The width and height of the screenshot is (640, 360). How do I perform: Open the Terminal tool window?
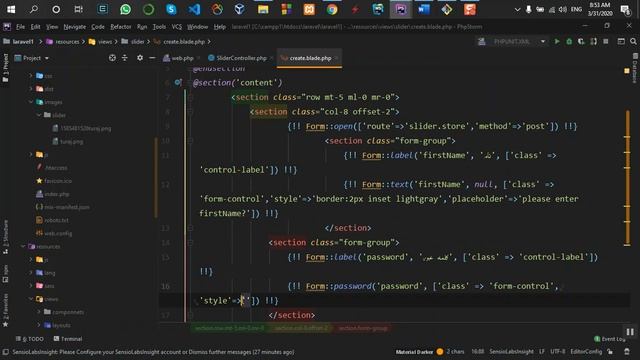[x=68, y=339]
